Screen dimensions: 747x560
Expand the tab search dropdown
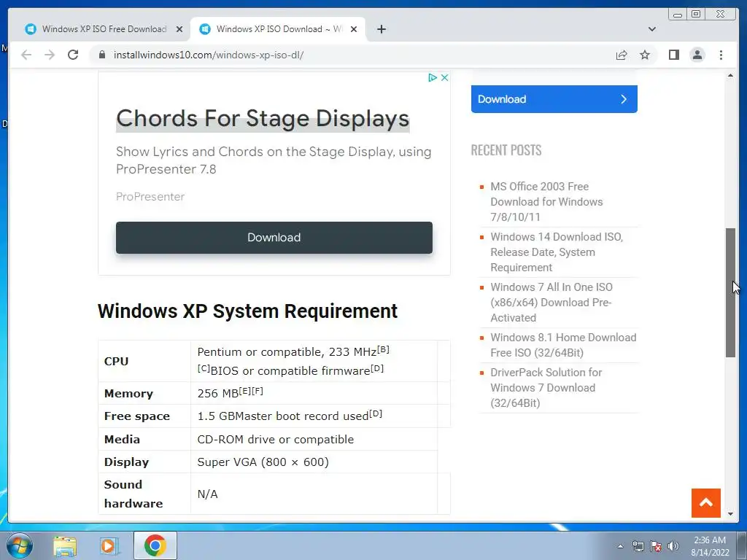point(652,29)
